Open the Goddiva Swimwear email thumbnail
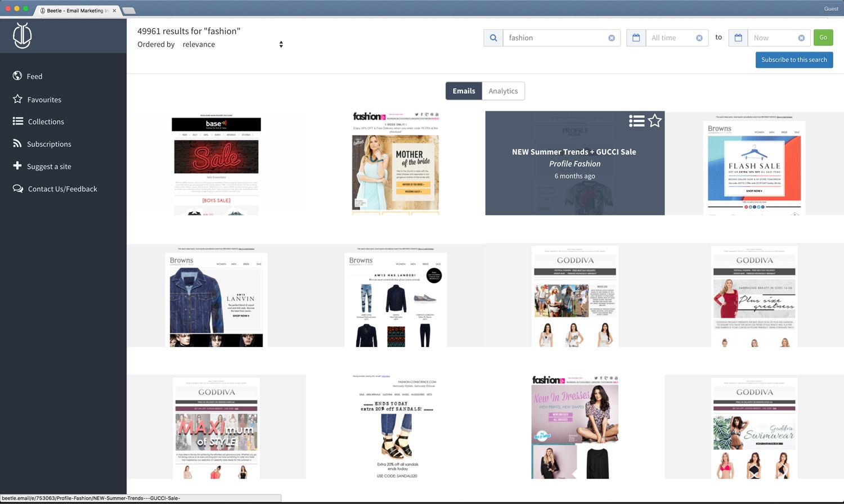Screen dimensions: 844x504 754,428
